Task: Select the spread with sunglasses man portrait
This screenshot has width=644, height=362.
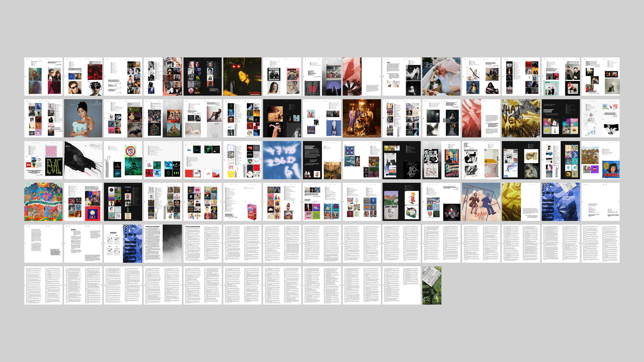Action: click(83, 76)
